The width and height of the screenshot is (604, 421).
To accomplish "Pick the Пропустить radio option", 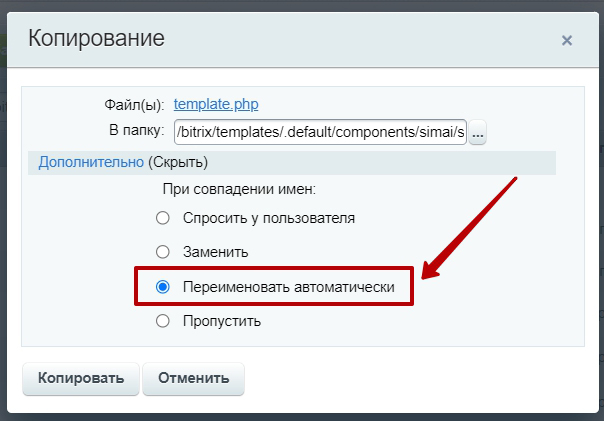I will coord(163,321).
